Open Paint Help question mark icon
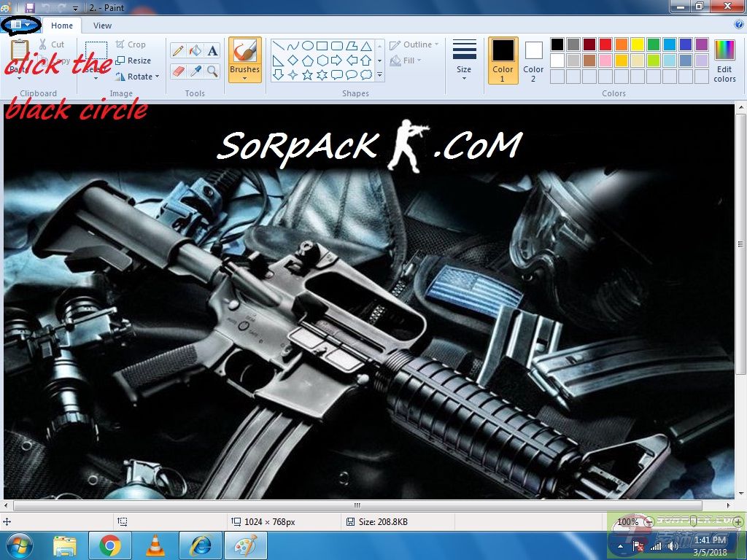Viewport: 747px width, 560px height. click(738, 25)
